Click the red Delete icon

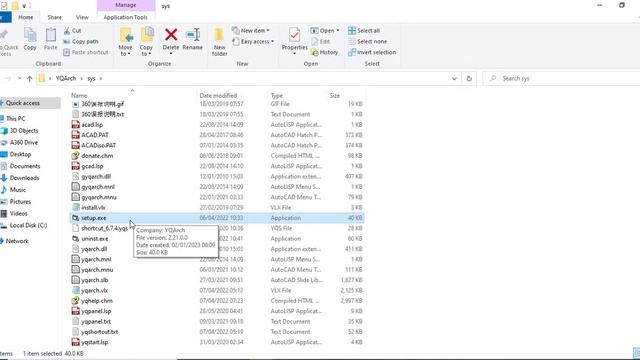click(x=171, y=35)
